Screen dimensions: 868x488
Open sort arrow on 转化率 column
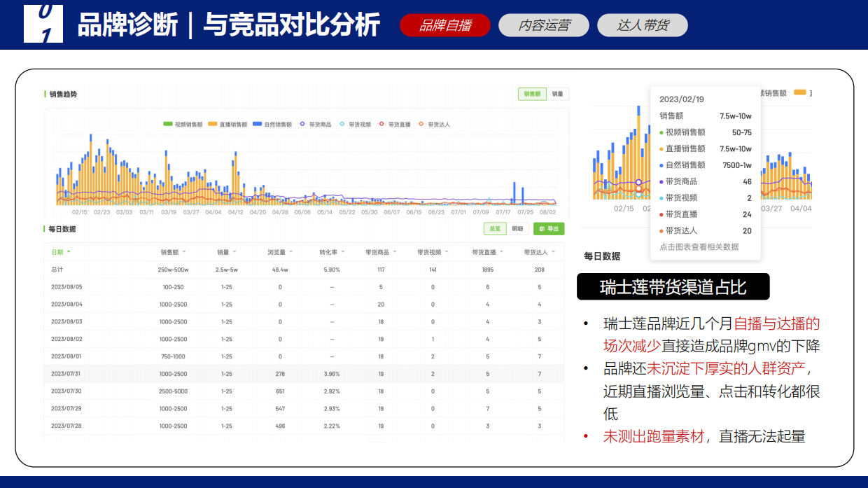pos(343,252)
